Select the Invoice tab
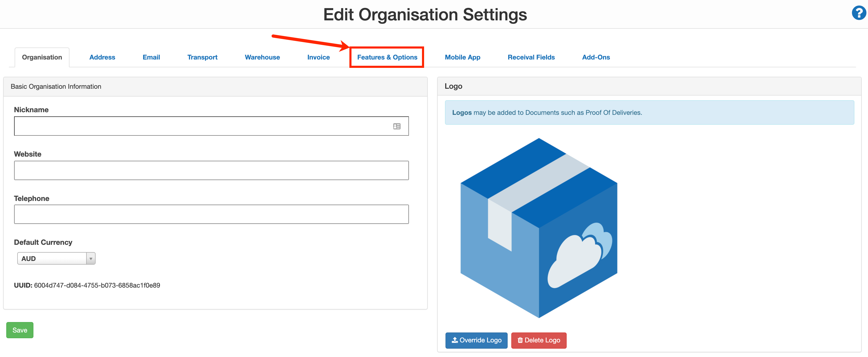Viewport: 868px width, 357px height. tap(318, 57)
